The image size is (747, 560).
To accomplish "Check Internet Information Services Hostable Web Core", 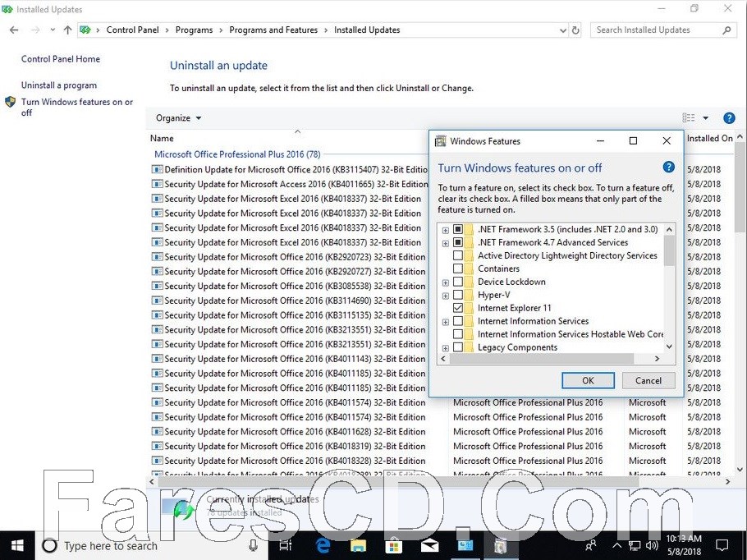I will click(458, 334).
